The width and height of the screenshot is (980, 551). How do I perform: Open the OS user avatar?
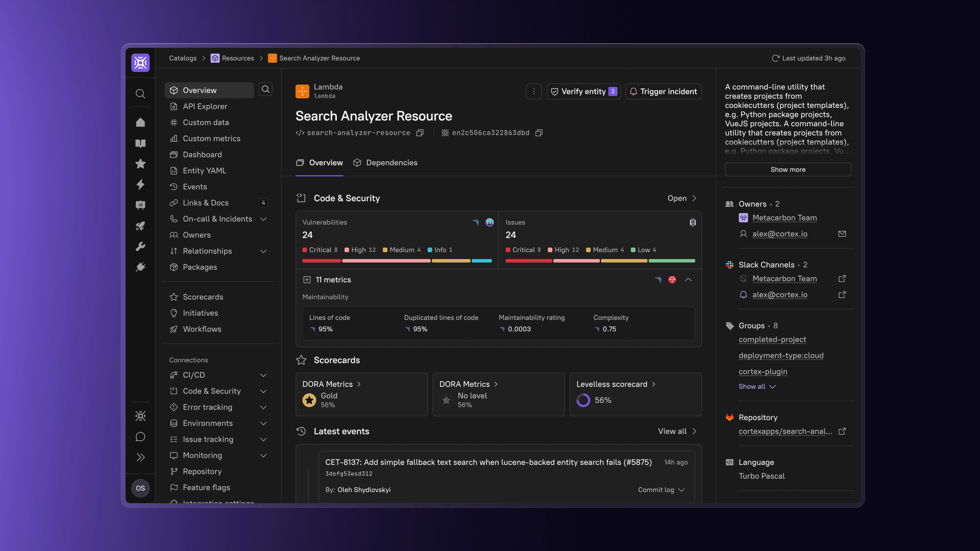coord(140,488)
